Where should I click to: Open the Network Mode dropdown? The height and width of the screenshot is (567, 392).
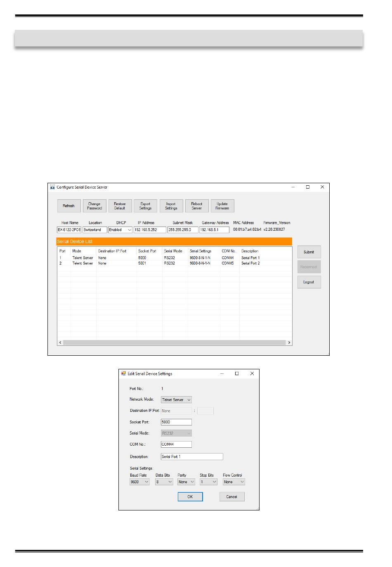[x=177, y=400]
